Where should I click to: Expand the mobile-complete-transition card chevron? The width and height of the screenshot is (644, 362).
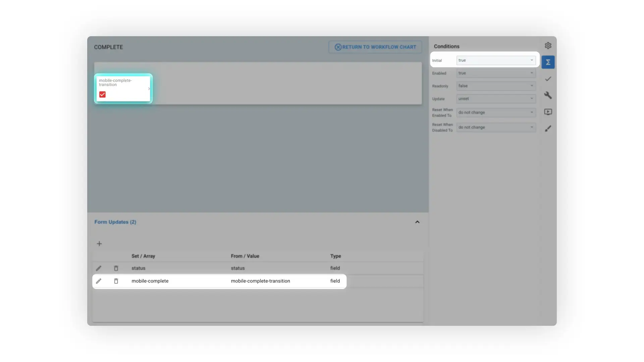(x=149, y=89)
